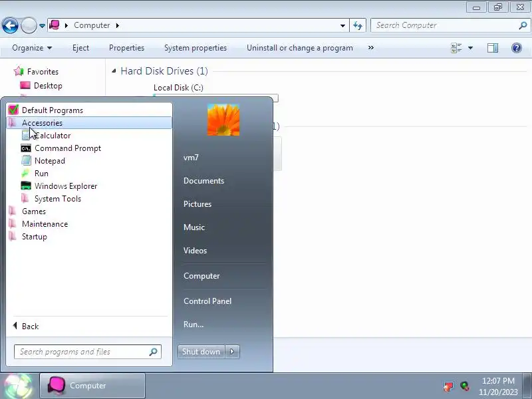Image resolution: width=532 pixels, height=399 pixels.
Task: Click the Startup folder icon
Action: click(x=12, y=237)
